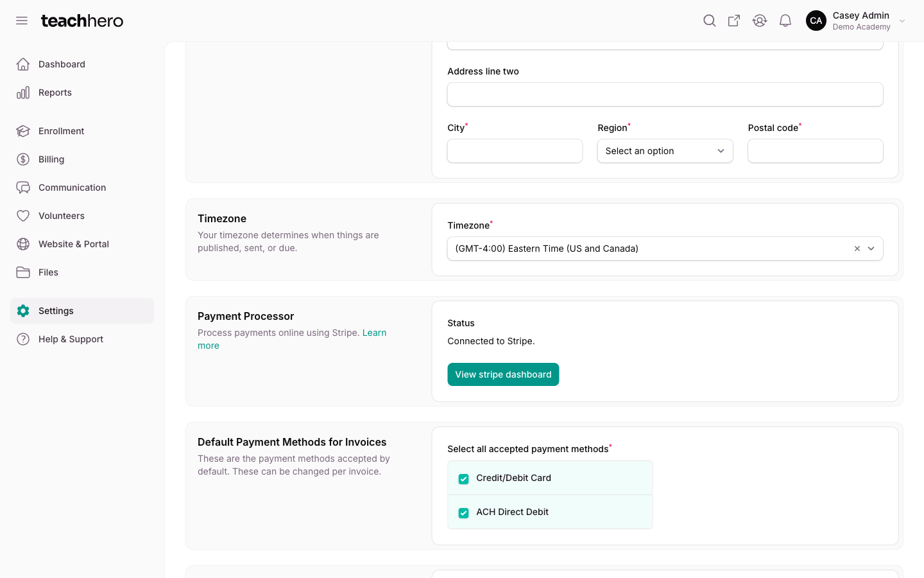Viewport: 924px width, 578px height.
Task: Click the Volunteers heart icon
Action: pos(23,216)
